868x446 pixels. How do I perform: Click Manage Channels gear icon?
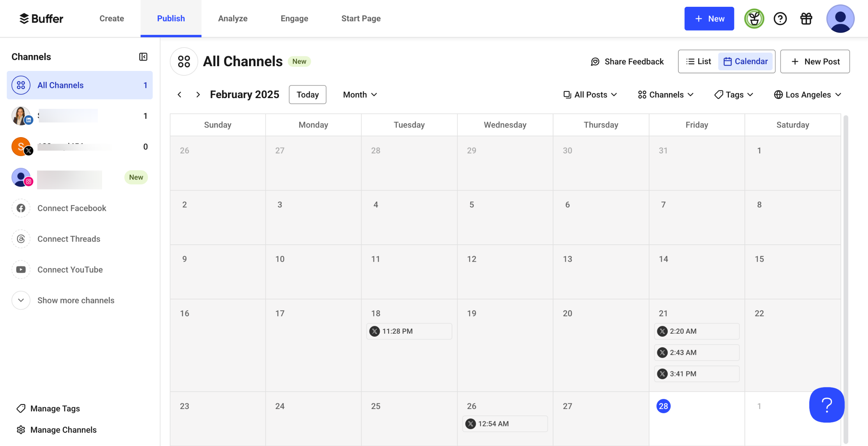[x=21, y=430]
